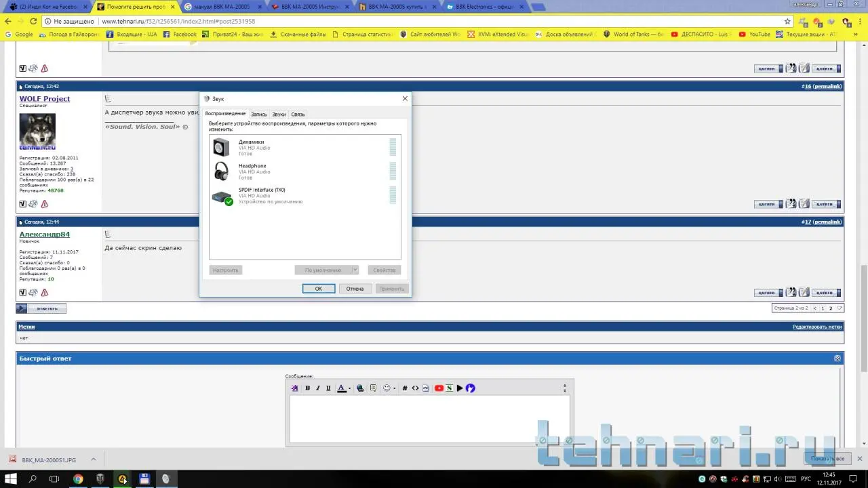Insert a YouTube video via the red icon
The width and height of the screenshot is (868, 488).
pyautogui.click(x=439, y=388)
